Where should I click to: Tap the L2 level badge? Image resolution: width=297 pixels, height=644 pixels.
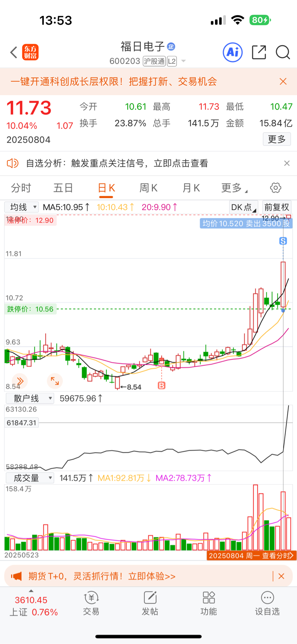coord(172,61)
